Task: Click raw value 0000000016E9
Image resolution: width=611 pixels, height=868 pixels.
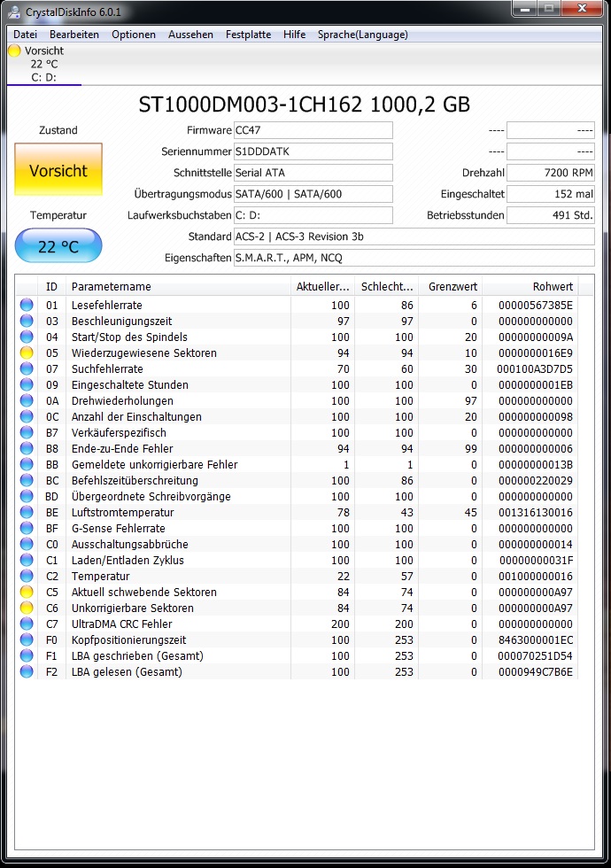Action: pos(536,353)
